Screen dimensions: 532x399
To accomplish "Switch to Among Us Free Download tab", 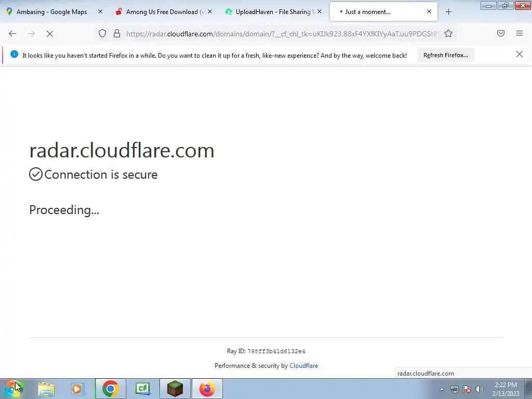I will click(x=161, y=12).
